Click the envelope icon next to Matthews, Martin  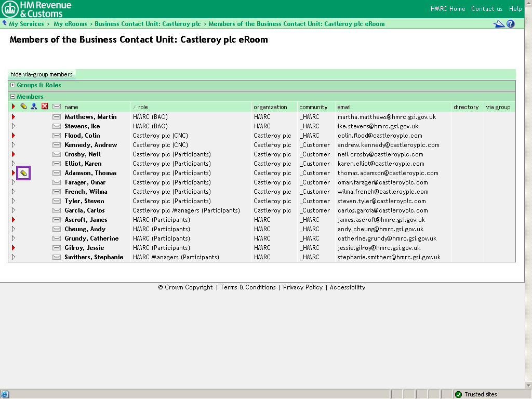pos(57,117)
